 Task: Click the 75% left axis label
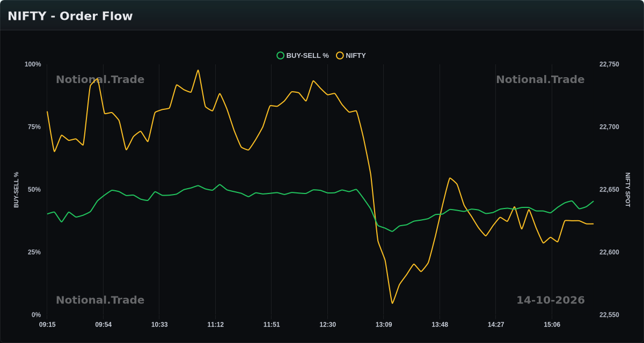(x=34, y=127)
